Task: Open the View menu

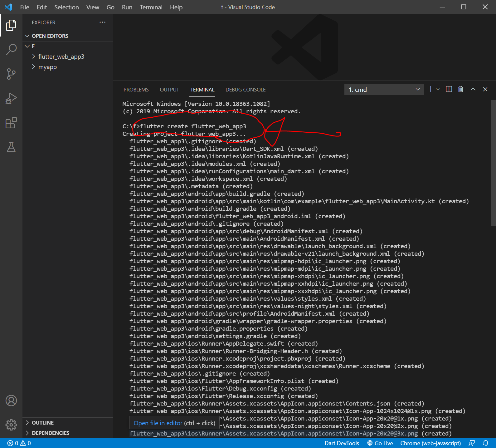Action: pyautogui.click(x=93, y=7)
